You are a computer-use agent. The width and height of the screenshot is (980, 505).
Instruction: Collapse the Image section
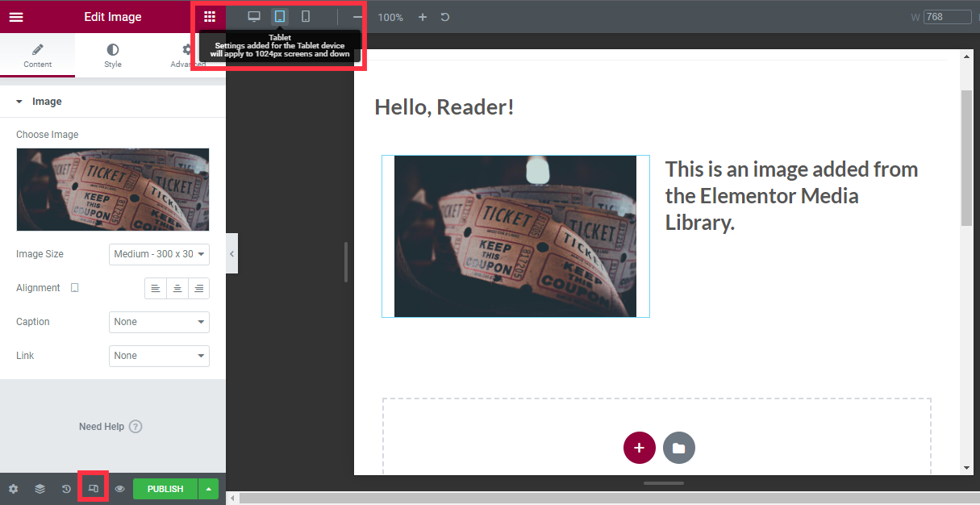112,102
